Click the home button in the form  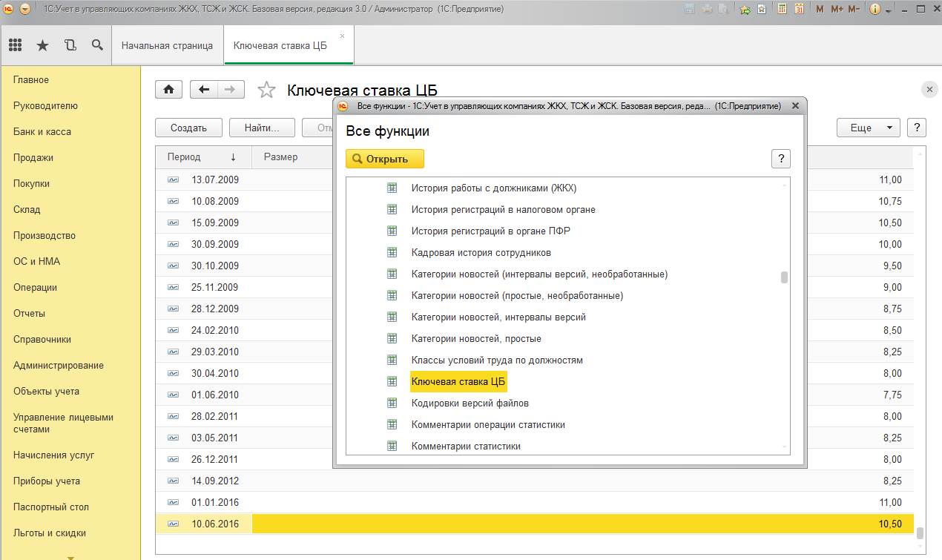[168, 90]
